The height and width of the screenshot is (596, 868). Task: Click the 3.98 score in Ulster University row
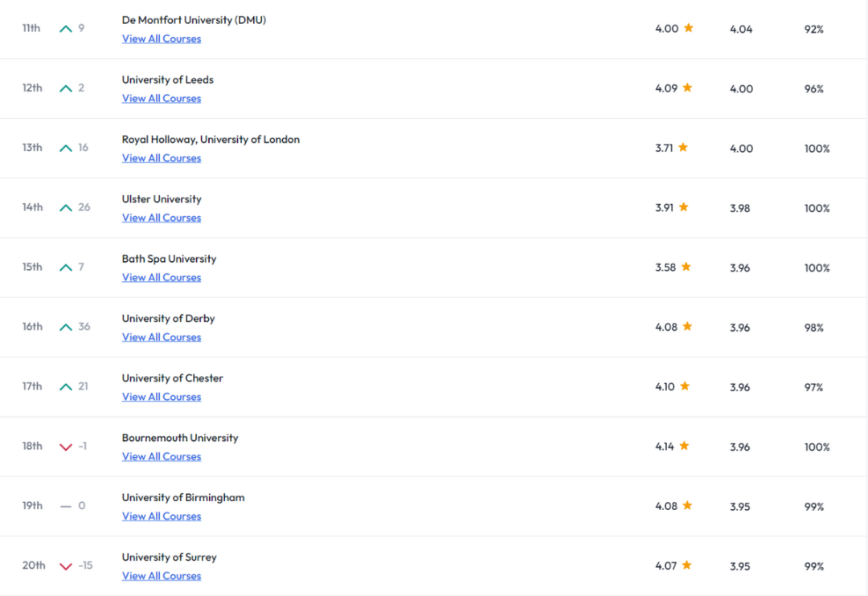click(x=739, y=209)
